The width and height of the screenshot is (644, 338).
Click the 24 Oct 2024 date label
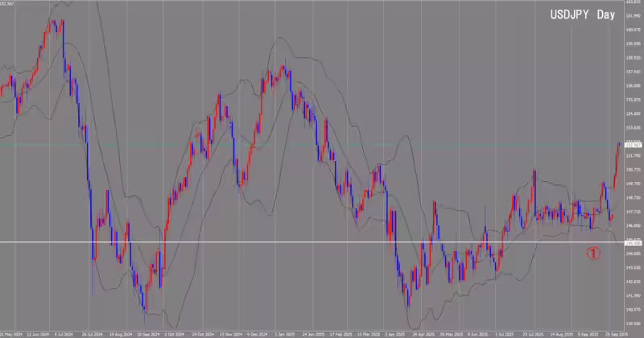coord(202,332)
